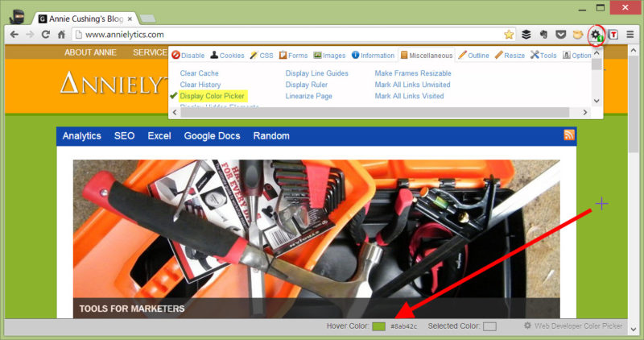Click the empty Selected Color swatch
Screen dimensions: 644x340
(x=489, y=326)
